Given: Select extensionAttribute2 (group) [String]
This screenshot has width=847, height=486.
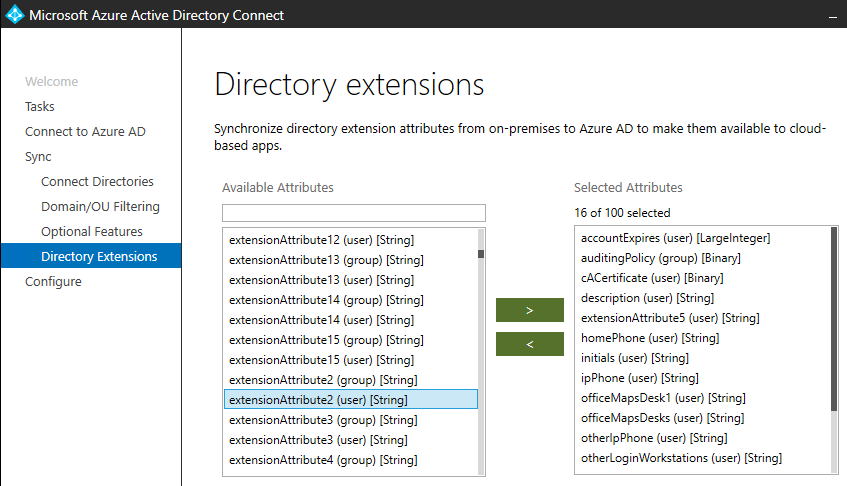Looking at the screenshot, I should coord(351,380).
